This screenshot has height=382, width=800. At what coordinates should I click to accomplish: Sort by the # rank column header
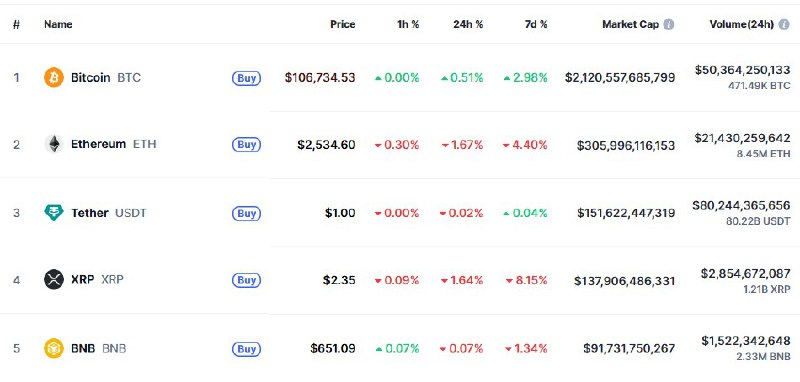click(x=16, y=24)
